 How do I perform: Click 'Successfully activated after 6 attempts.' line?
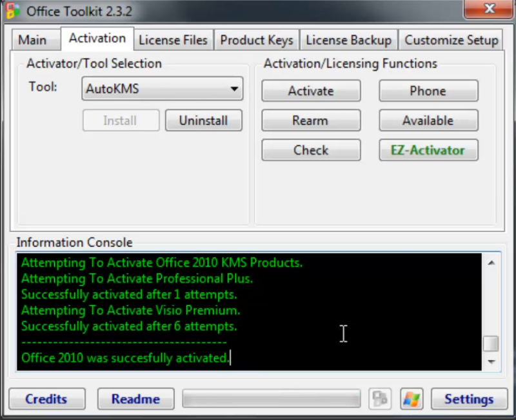point(129,326)
